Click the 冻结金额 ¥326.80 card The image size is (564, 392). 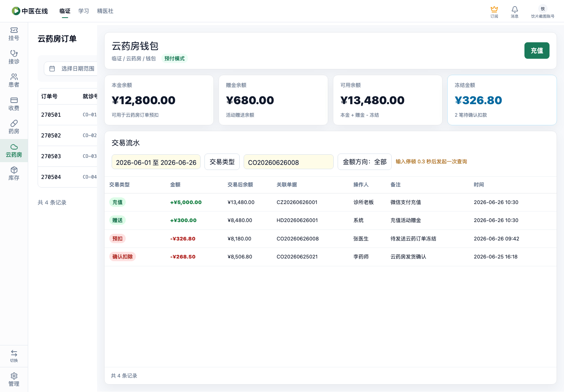[502, 100]
